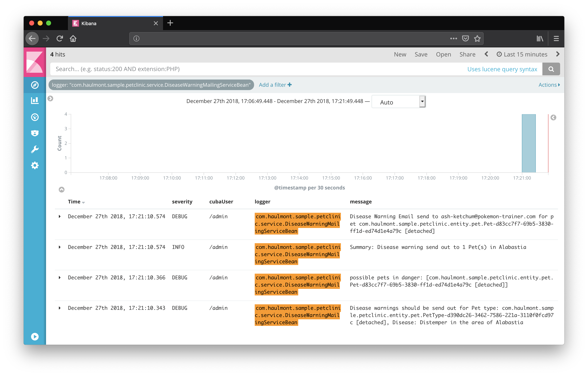The height and width of the screenshot is (376, 588).
Task: Open Management gear icon in sidebar
Action: click(35, 165)
